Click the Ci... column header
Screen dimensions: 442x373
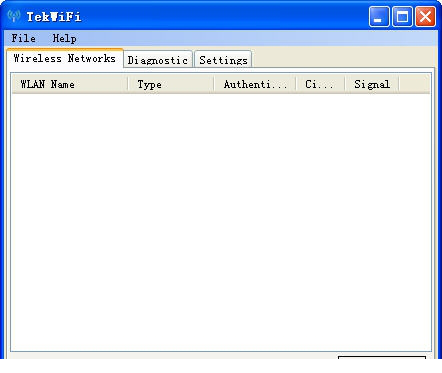click(320, 84)
